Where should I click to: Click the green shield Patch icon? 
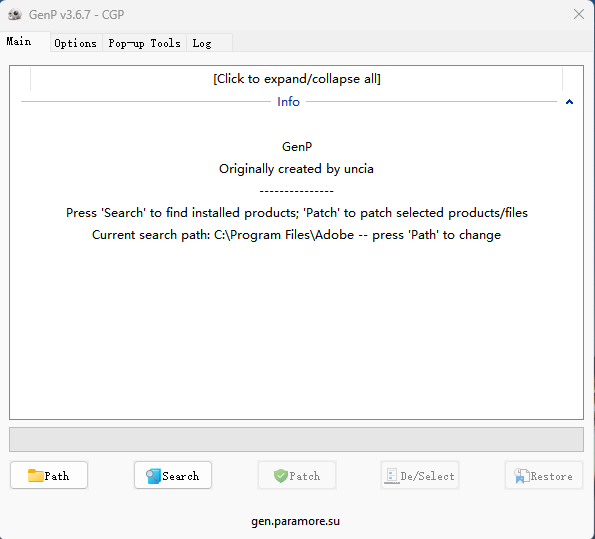point(281,476)
